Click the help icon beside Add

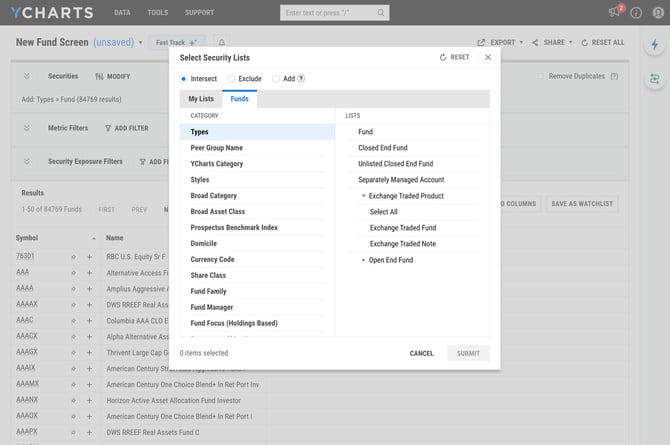pos(301,78)
